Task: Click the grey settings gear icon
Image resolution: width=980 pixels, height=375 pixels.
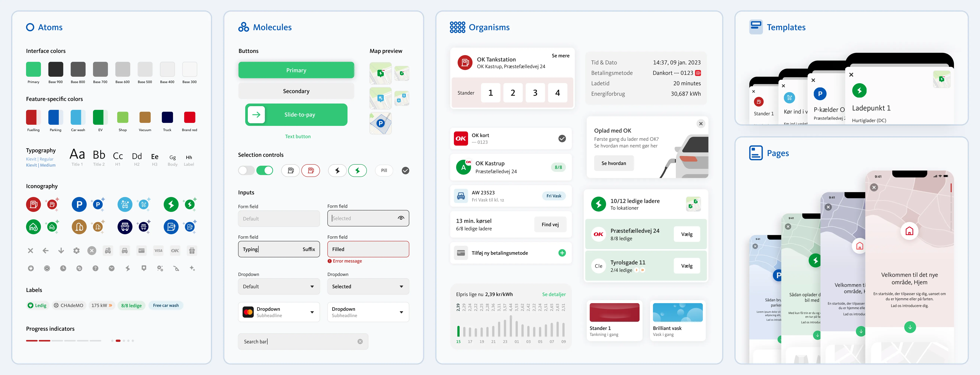Action: pyautogui.click(x=76, y=250)
